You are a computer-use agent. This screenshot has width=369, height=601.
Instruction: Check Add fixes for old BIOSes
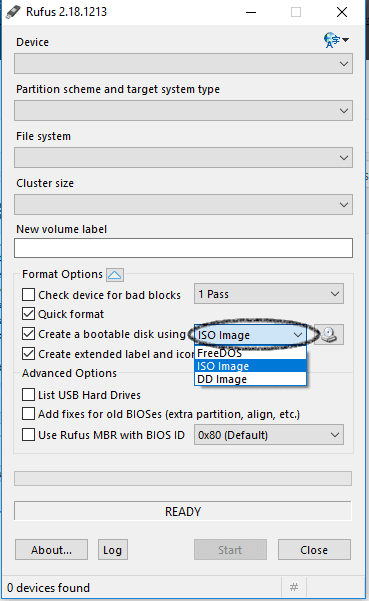coord(28,414)
